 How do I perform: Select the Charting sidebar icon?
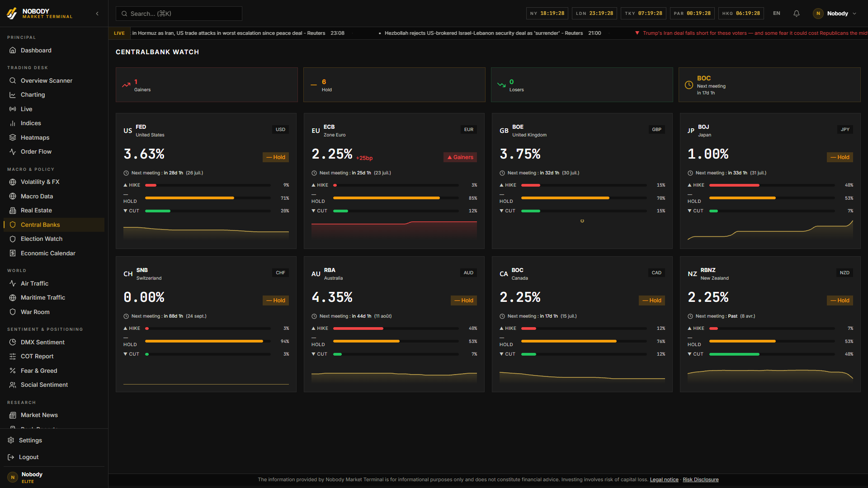tap(13, 94)
